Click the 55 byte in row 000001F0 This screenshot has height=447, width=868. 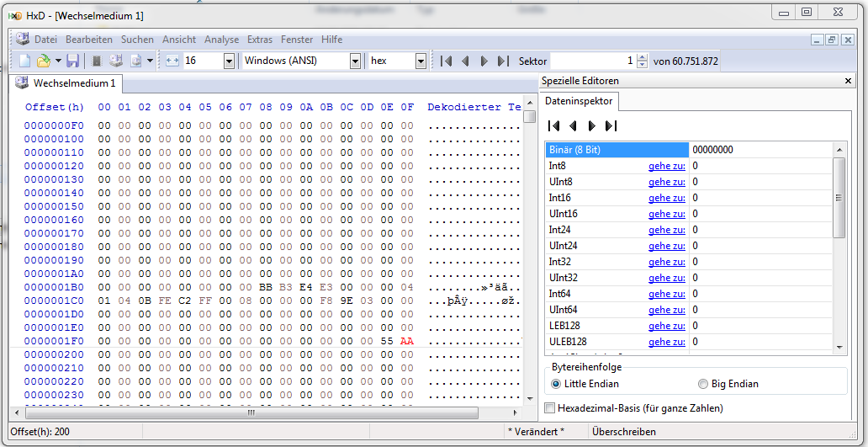tap(387, 341)
